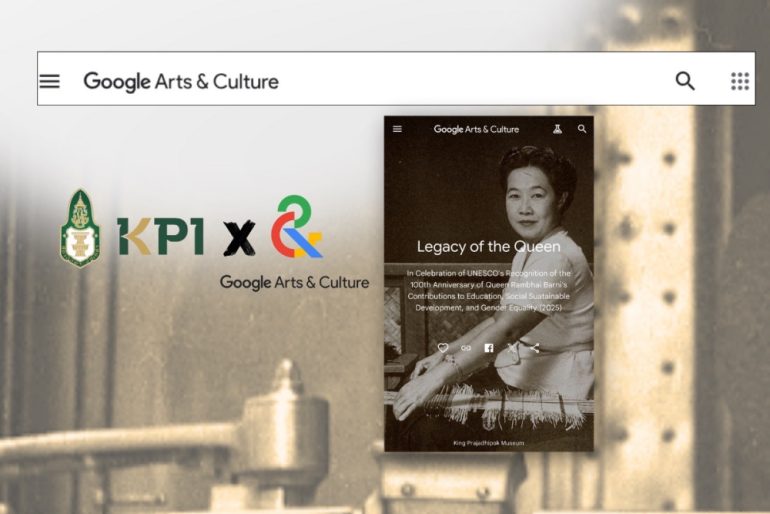Click Google Arts & Culture logo in top header

[181, 81]
